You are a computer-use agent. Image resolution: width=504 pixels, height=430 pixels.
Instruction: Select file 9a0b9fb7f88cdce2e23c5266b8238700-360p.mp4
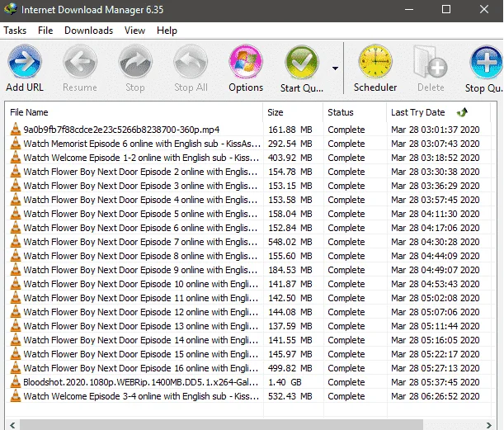[121, 130]
